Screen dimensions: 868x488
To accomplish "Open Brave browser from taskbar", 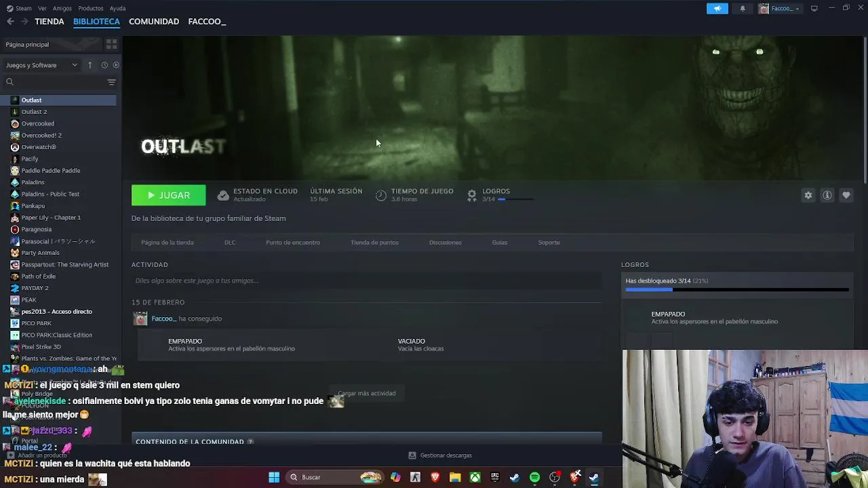I will (435, 477).
